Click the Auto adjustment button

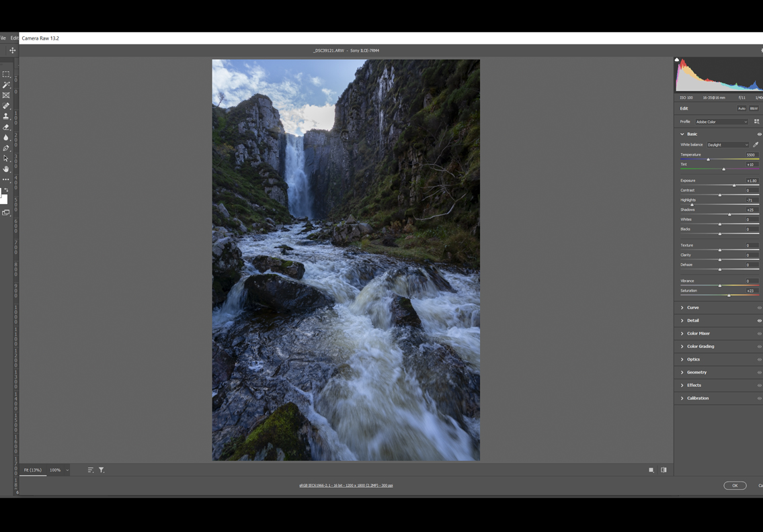(741, 108)
